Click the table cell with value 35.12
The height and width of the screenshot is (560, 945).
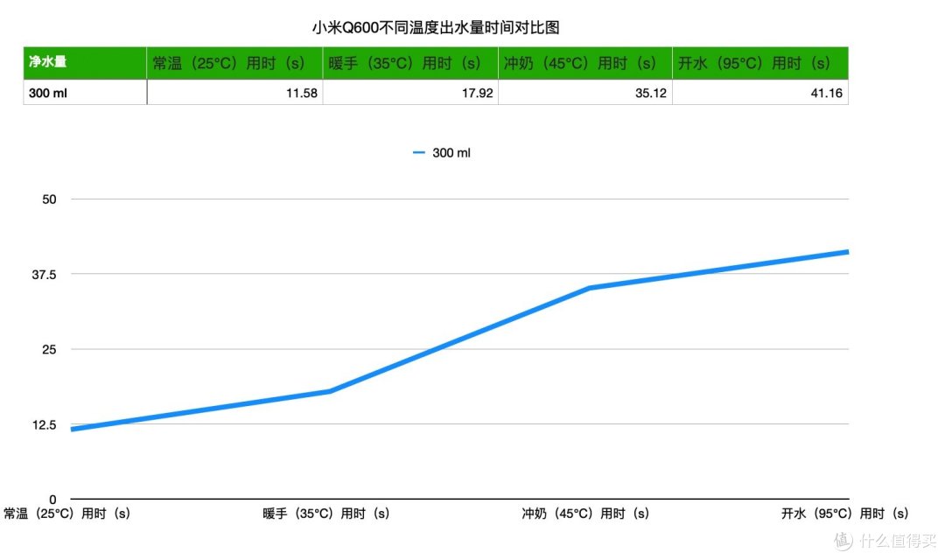(x=585, y=92)
